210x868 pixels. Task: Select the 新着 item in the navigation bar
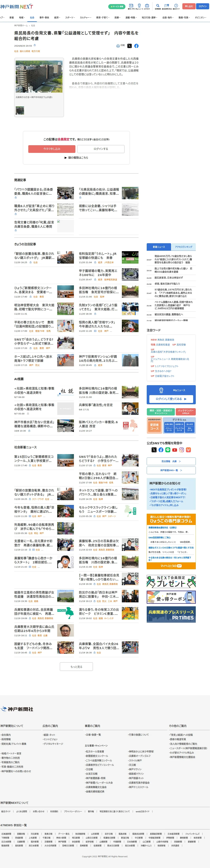[x=11, y=17]
